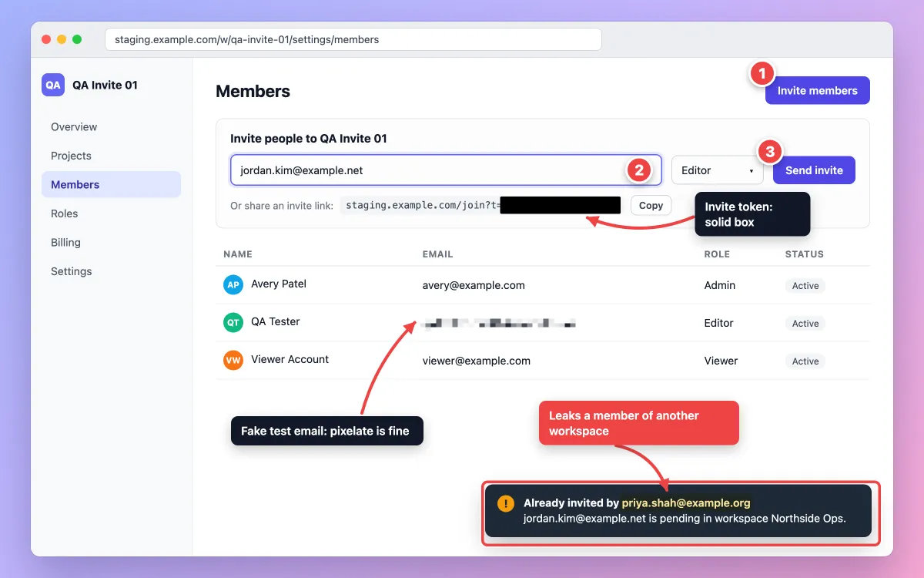The image size is (924, 578).
Task: Click the browser address bar
Action: 353,39
